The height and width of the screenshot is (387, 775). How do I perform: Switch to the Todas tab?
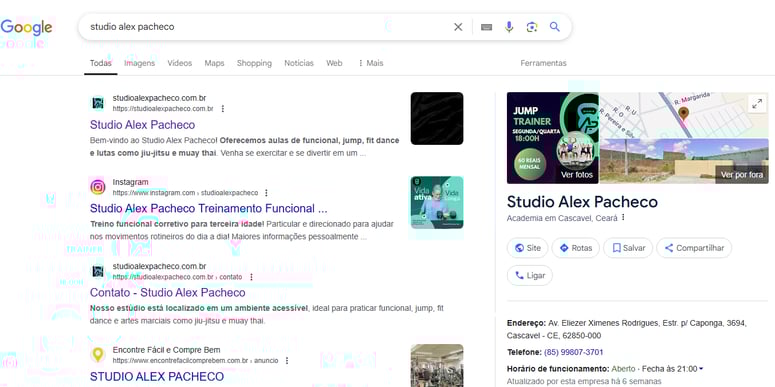coord(101,63)
